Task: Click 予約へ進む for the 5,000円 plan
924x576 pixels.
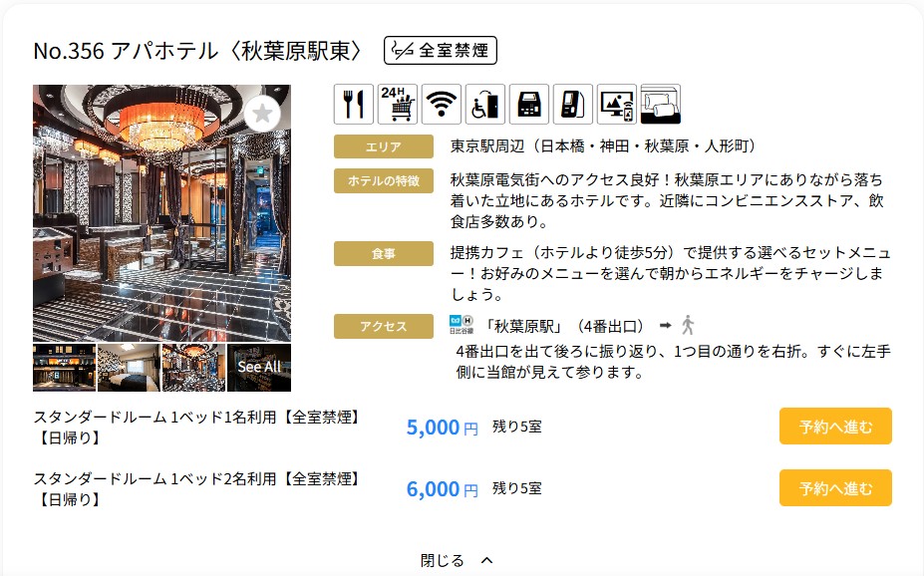Action: [x=835, y=426]
